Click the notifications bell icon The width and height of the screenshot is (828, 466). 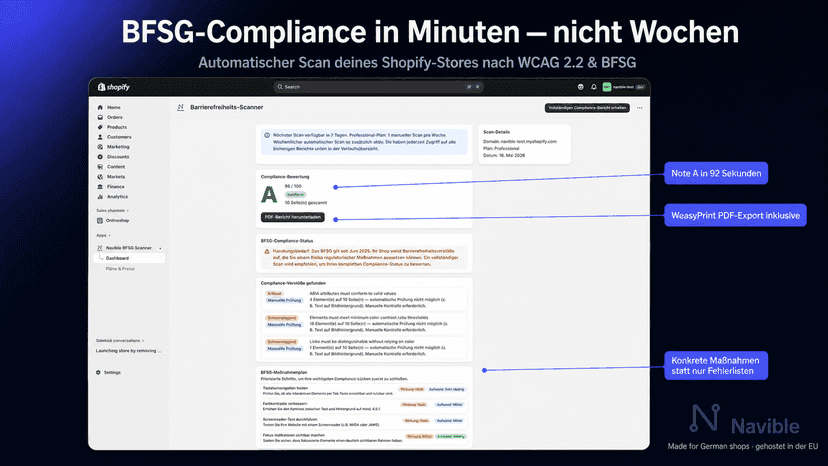(594, 87)
